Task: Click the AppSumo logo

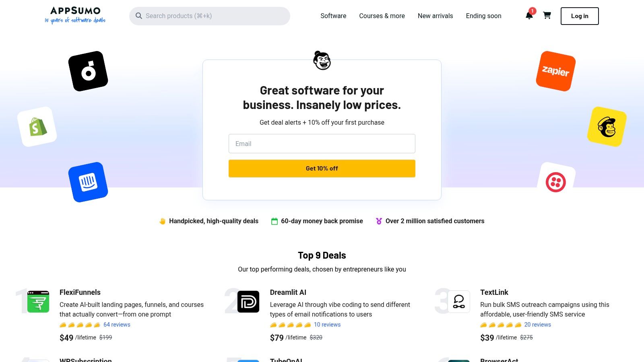Action: (75, 15)
